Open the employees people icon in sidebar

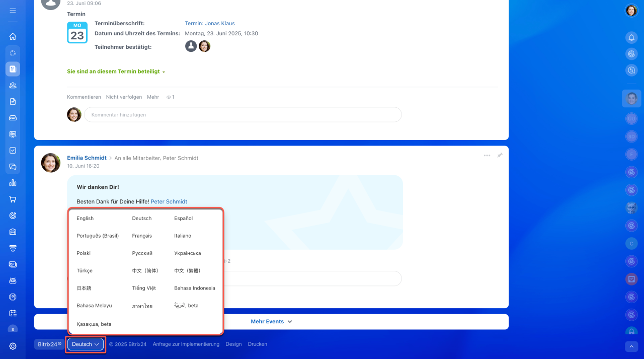13,85
